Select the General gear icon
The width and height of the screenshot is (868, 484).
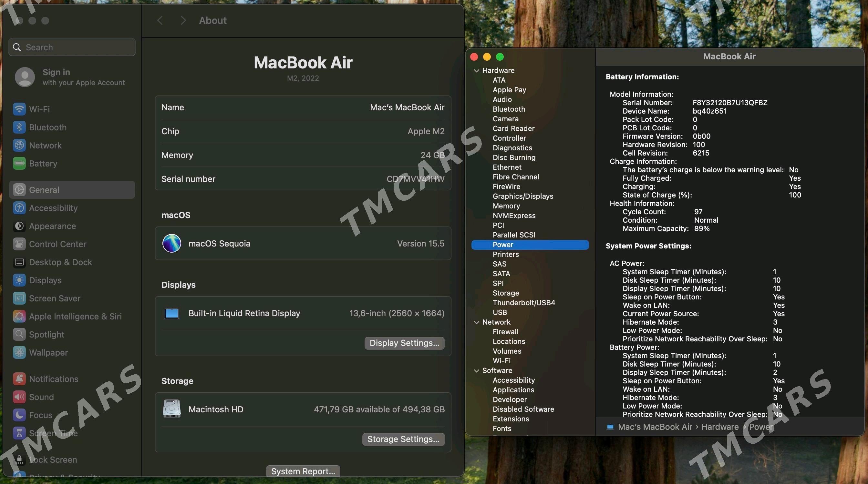click(x=19, y=190)
